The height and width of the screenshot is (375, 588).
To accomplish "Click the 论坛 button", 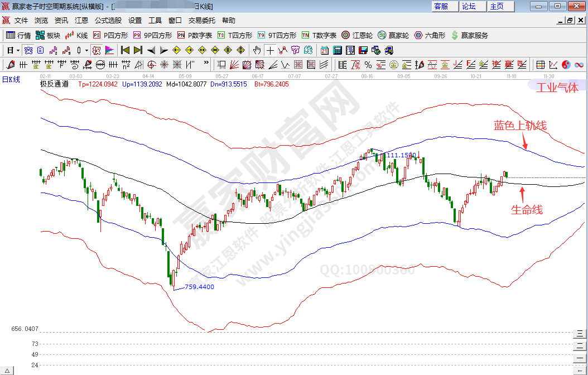I will [469, 6].
